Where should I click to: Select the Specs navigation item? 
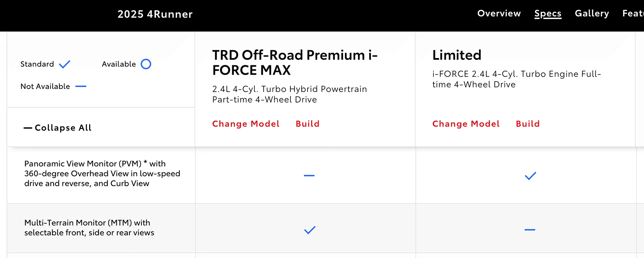pos(548,13)
